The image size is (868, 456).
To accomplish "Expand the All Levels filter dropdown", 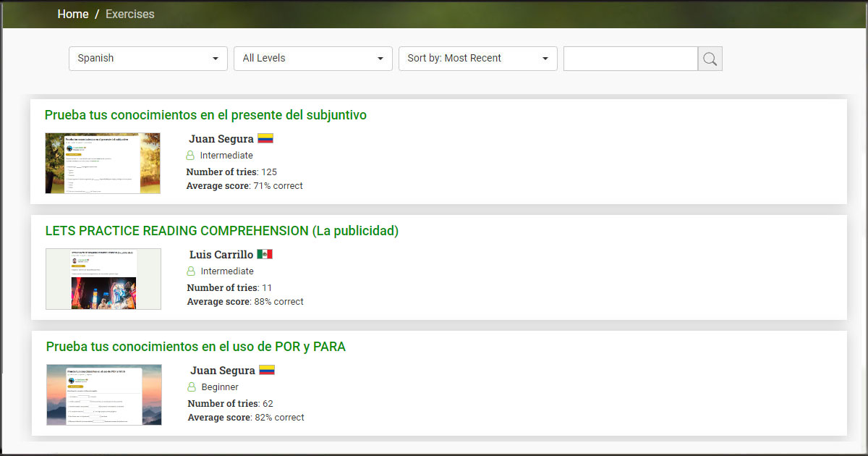I will 312,59.
